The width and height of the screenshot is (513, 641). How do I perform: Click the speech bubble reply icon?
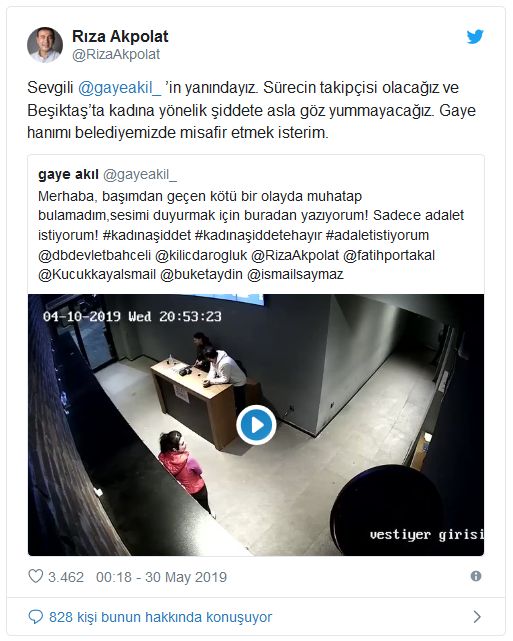(36, 617)
